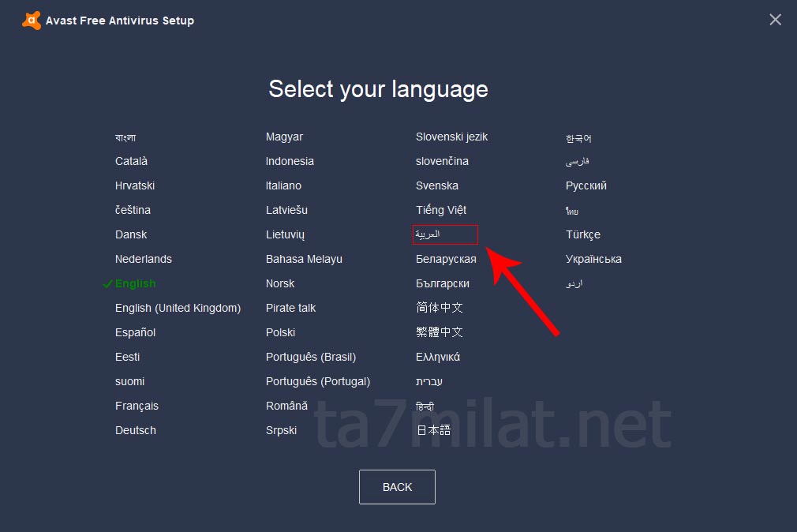Choose Urdu language اردو
The width and height of the screenshot is (797, 532).
[x=574, y=284]
